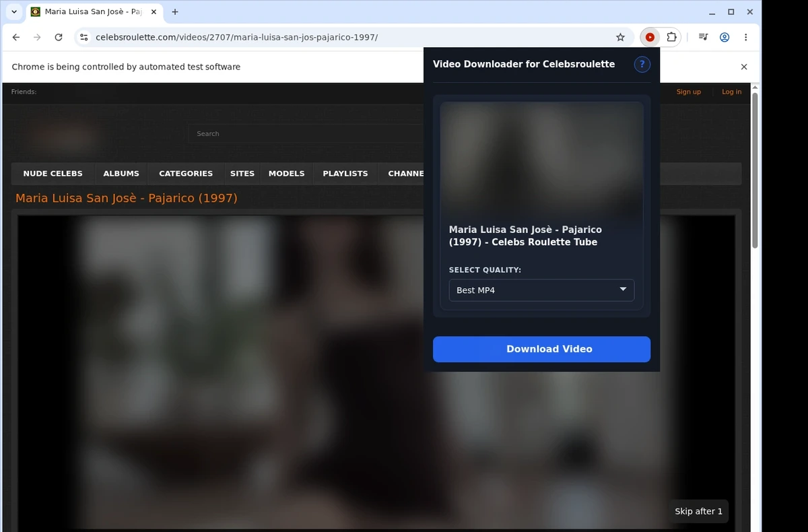808x532 pixels.
Task: Expand the Best MP4 quality dropdown
Action: point(541,290)
